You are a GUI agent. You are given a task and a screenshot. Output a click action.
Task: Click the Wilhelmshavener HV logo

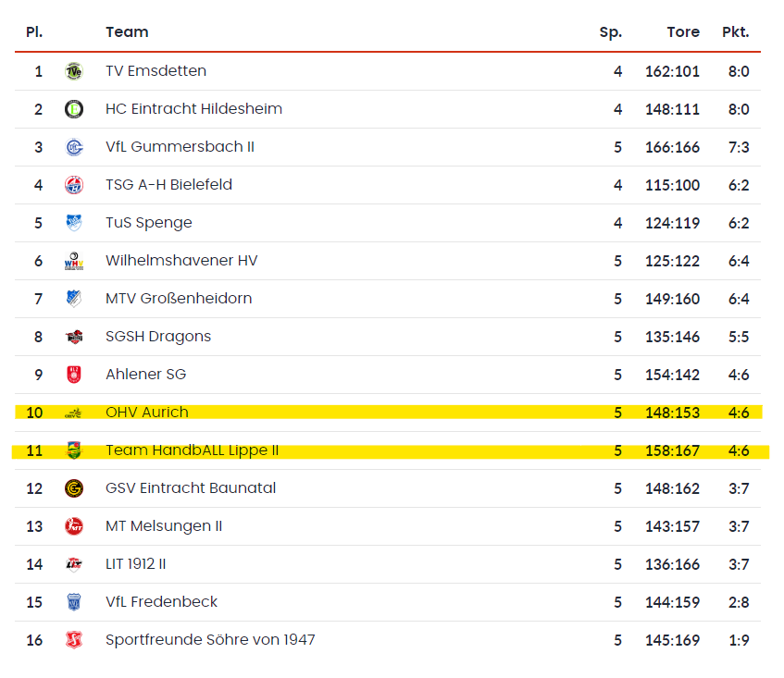coord(74,261)
